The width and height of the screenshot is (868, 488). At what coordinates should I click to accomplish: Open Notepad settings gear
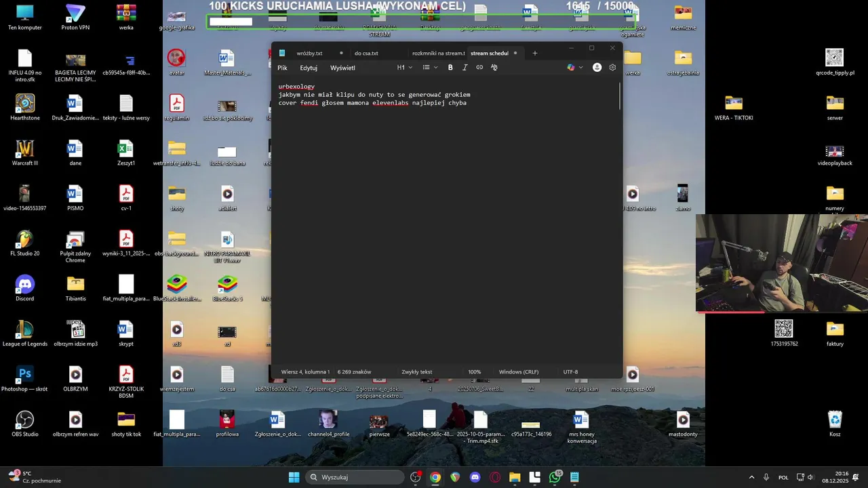click(612, 68)
